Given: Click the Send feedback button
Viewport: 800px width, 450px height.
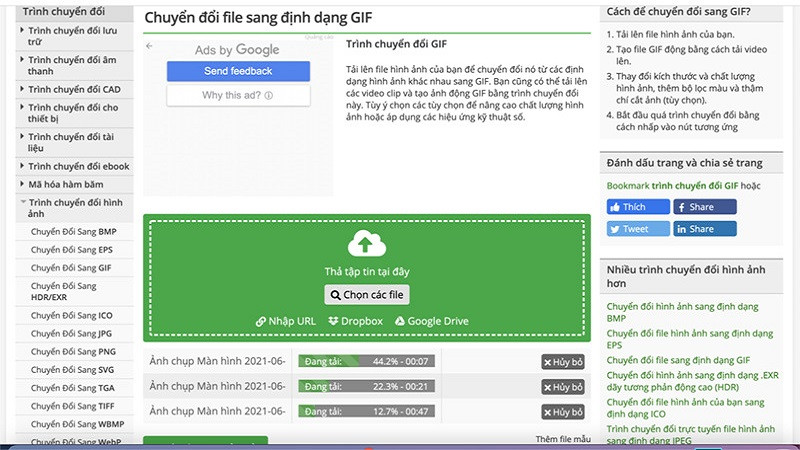Looking at the screenshot, I should [238, 71].
